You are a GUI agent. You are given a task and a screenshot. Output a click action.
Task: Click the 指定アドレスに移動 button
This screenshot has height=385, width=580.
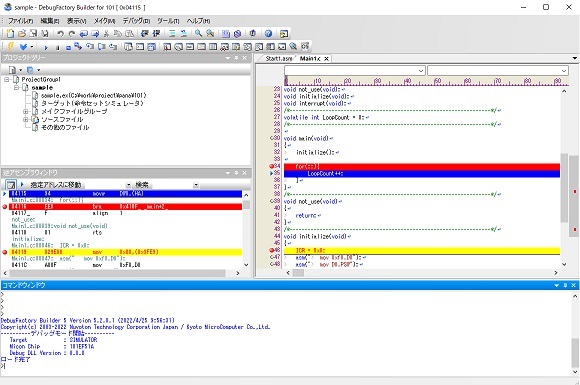(x=55, y=185)
